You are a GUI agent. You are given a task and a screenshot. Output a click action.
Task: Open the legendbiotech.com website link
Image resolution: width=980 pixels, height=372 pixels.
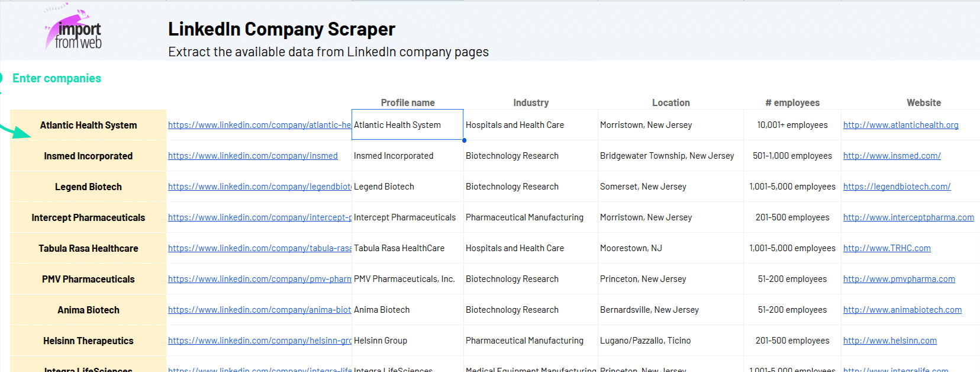pyautogui.click(x=897, y=187)
